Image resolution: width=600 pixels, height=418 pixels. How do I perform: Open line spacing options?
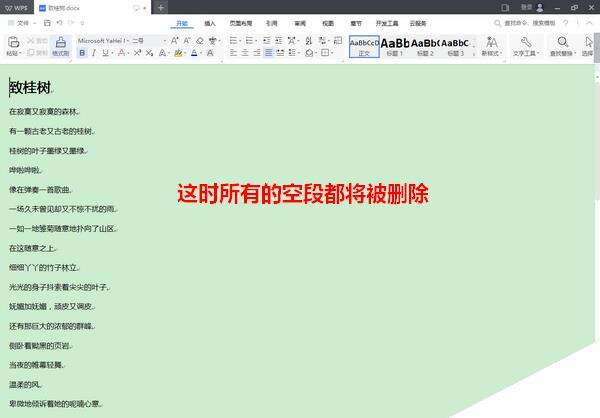[292, 53]
